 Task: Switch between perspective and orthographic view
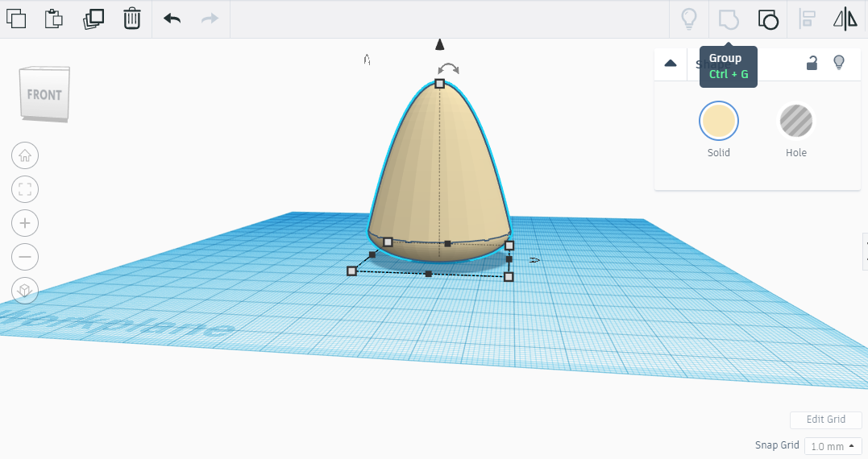[x=25, y=291]
